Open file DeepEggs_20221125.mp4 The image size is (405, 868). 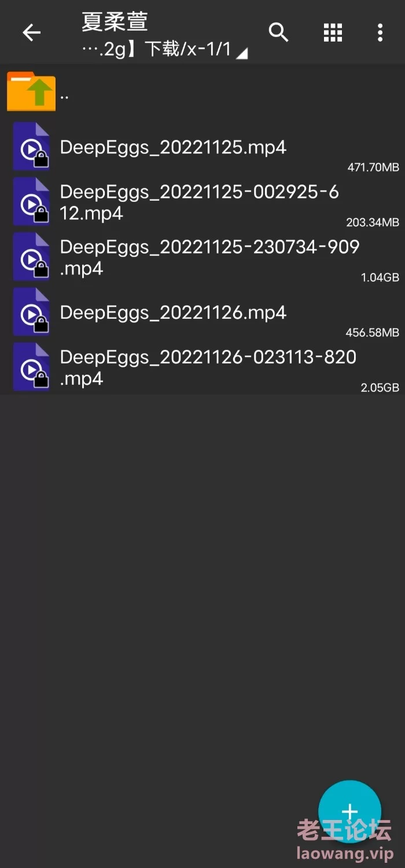point(173,148)
